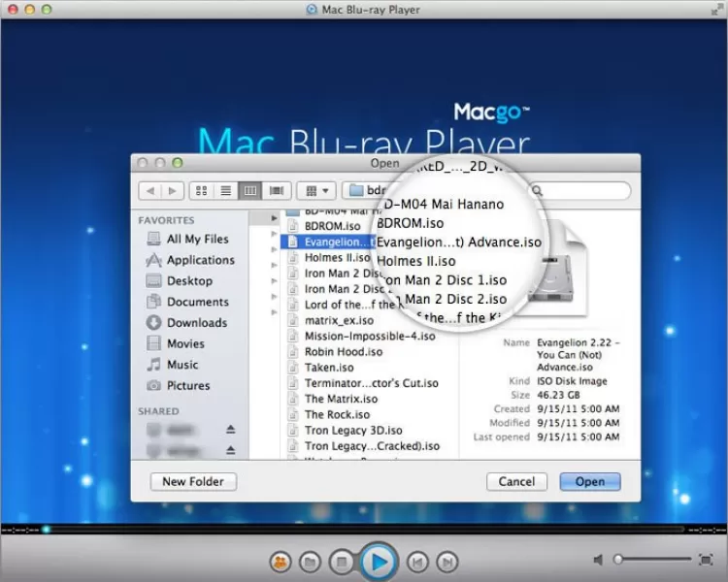The image size is (728, 582).
Task: Click the file icon beside Robin Hood.iso
Action: [292, 352]
